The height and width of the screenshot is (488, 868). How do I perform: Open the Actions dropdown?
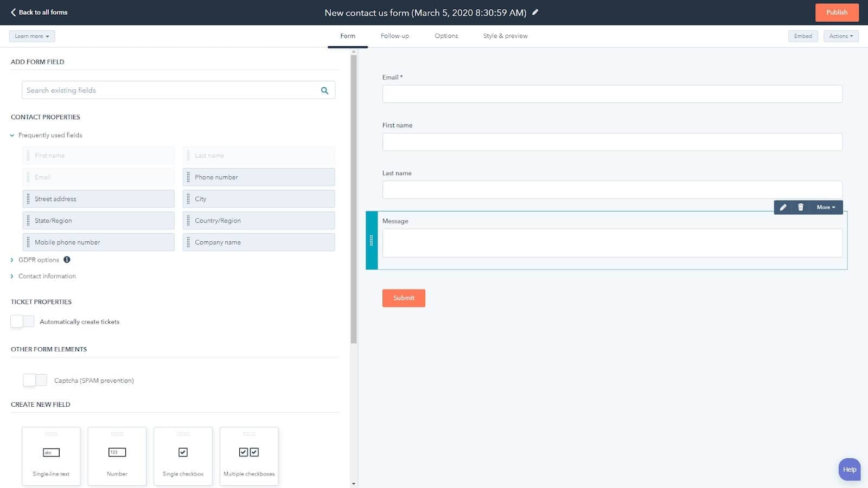pos(840,36)
